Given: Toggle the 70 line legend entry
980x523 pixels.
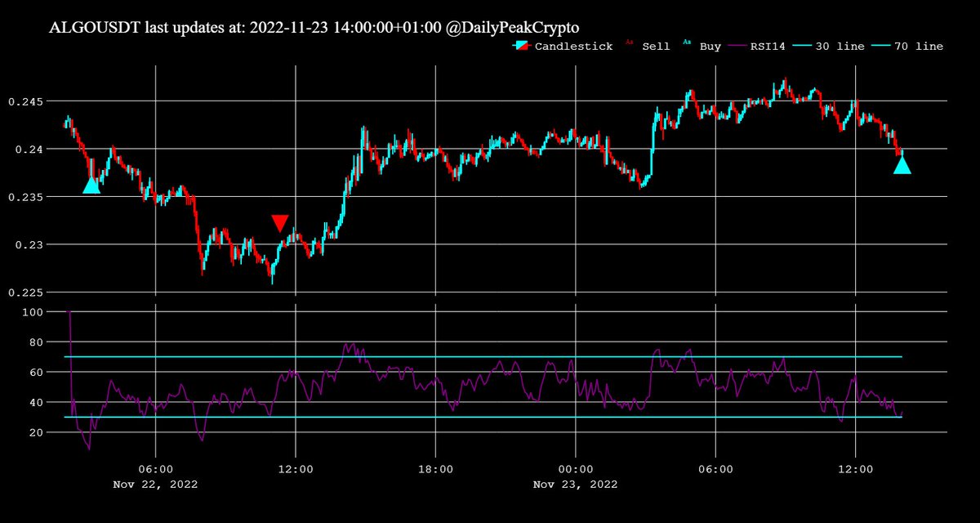Looking at the screenshot, I should 907,47.
